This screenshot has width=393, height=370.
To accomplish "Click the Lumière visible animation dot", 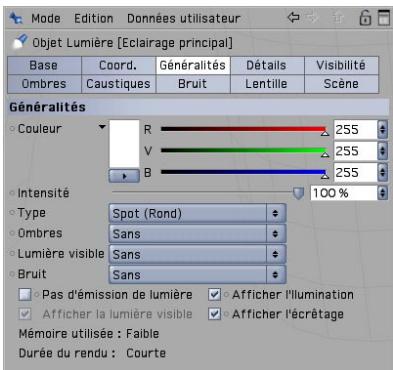I will tap(13, 254).
